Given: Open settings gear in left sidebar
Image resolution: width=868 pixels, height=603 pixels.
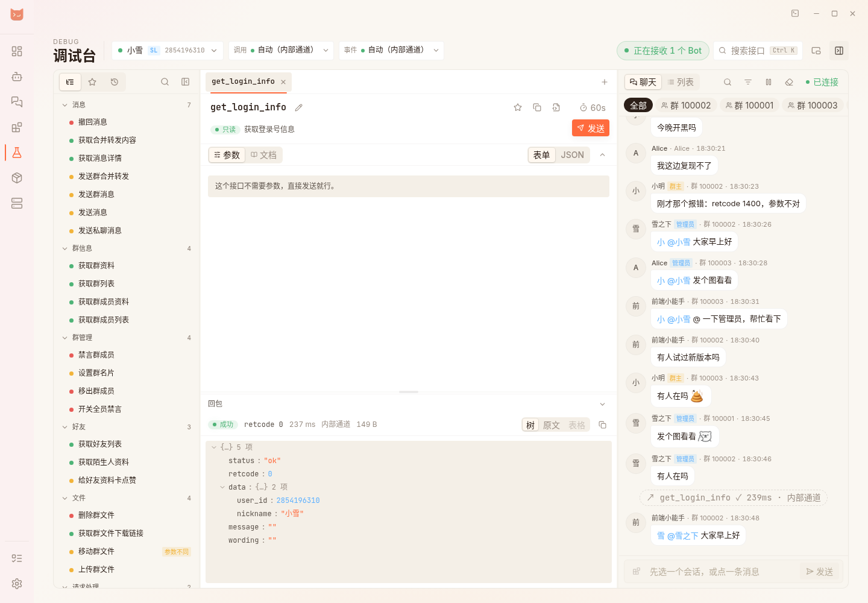Looking at the screenshot, I should point(17,584).
